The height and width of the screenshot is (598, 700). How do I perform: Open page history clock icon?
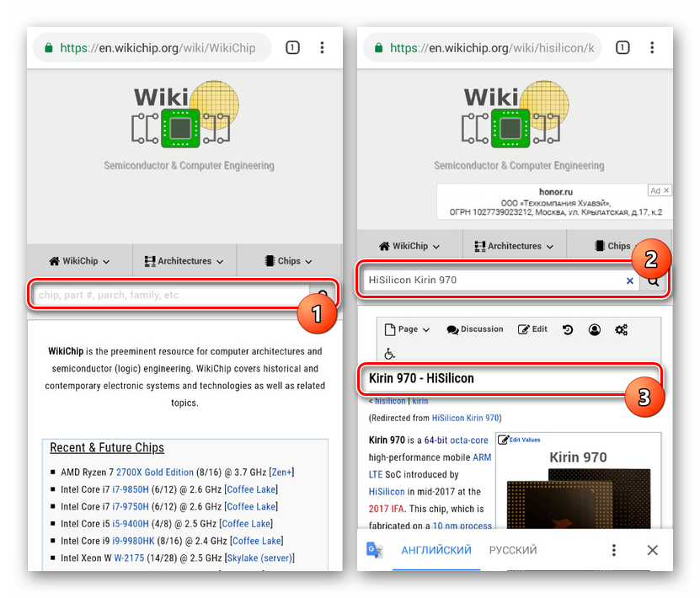(x=568, y=330)
